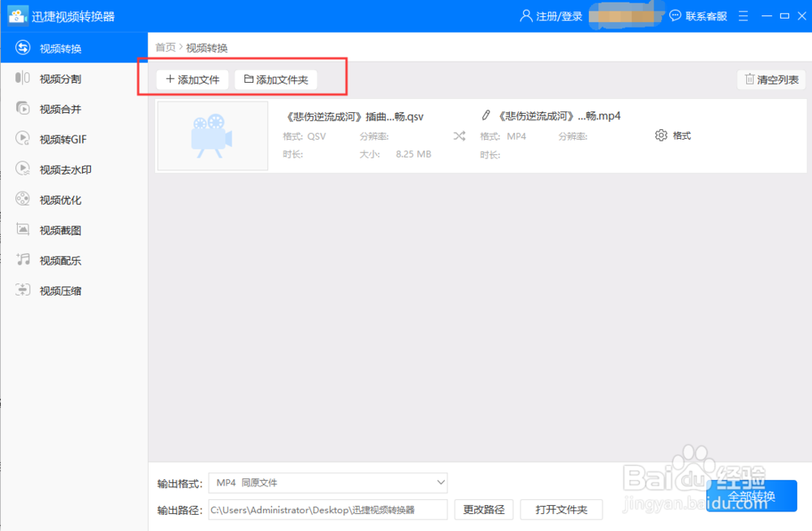This screenshot has width=812, height=531.
Task: Select 视频优化 in sidebar
Action: [74, 200]
